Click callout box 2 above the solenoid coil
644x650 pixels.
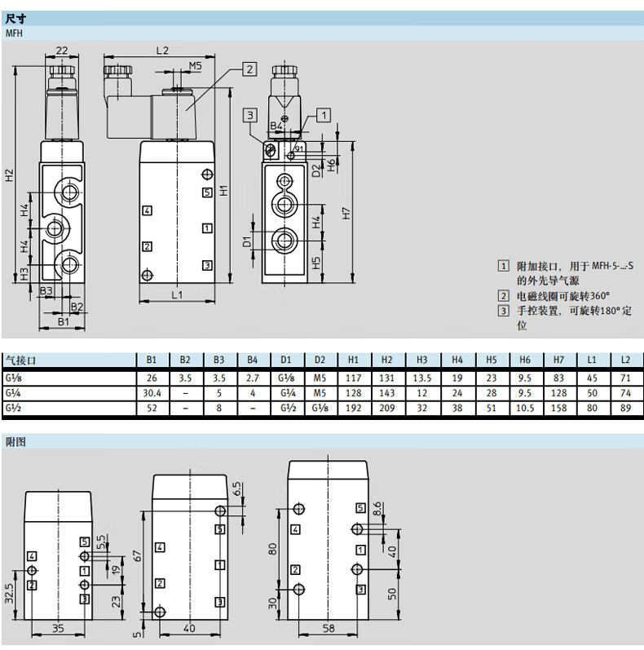click(x=249, y=69)
